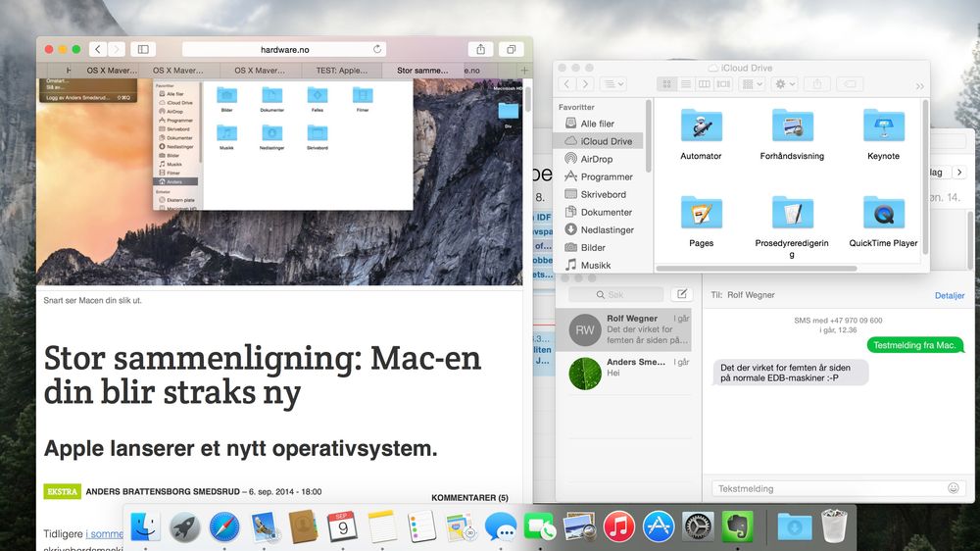Open the Finder path dropdown menu
Screen dimensions: 980x551
pyautogui.click(x=613, y=83)
